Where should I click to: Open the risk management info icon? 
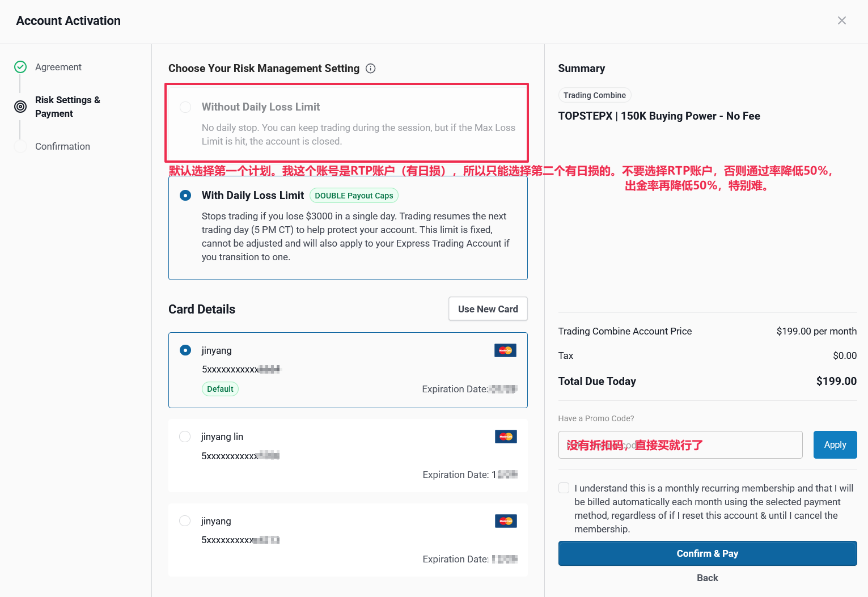coord(371,69)
